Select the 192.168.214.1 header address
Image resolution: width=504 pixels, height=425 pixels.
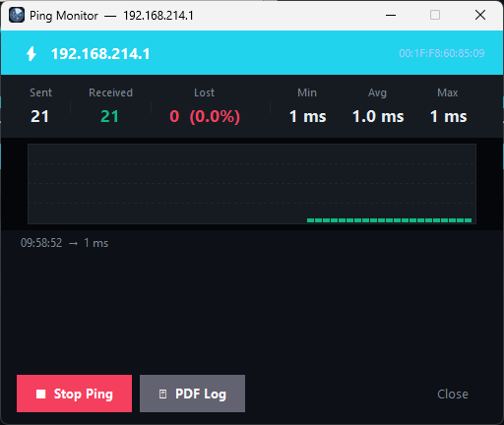pyautogui.click(x=100, y=54)
